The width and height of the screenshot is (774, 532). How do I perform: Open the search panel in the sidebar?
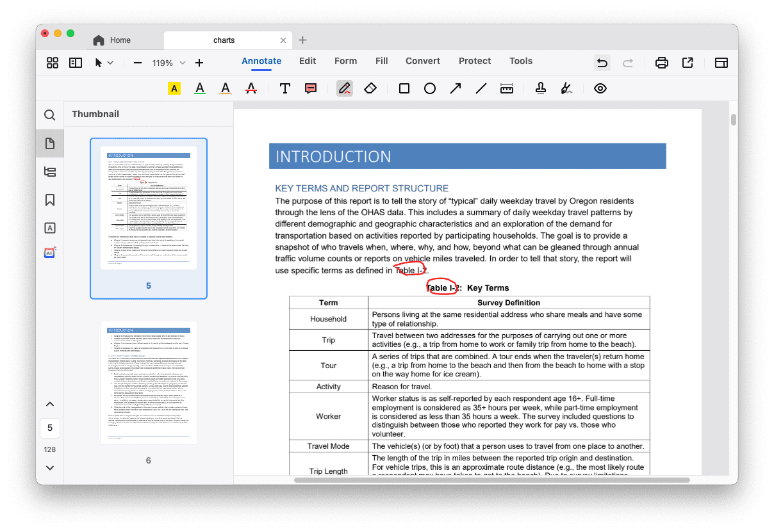49,115
